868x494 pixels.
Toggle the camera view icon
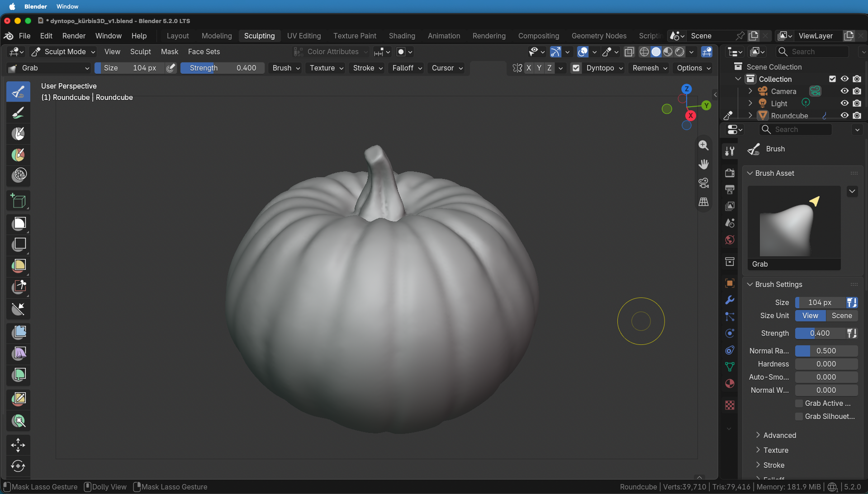click(x=703, y=183)
